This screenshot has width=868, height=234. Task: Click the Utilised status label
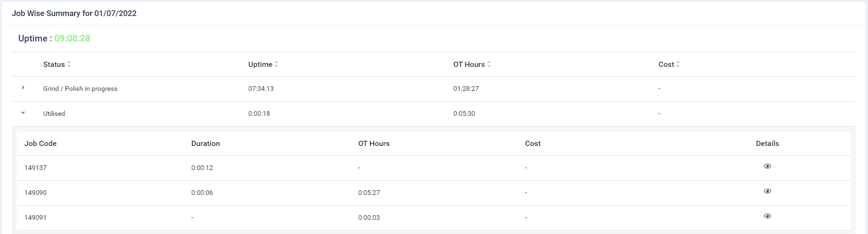coord(54,113)
